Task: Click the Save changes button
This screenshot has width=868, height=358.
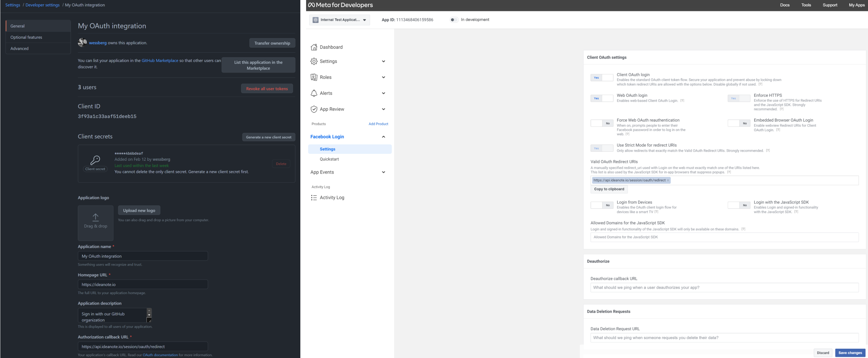Action: click(x=850, y=352)
